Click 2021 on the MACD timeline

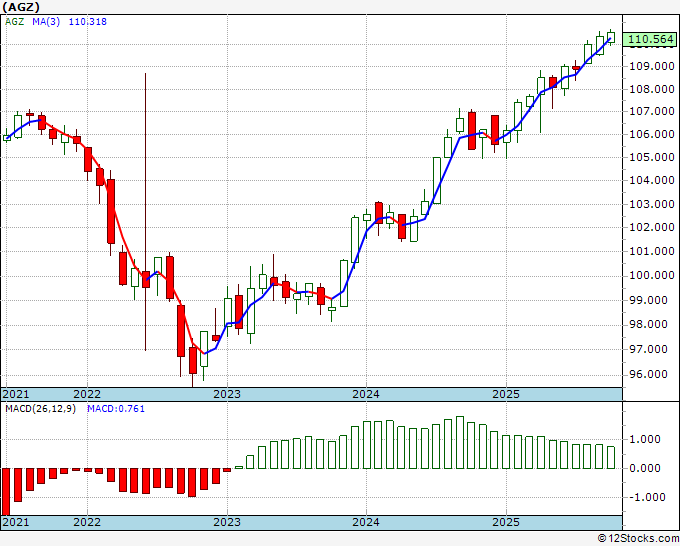point(16,522)
